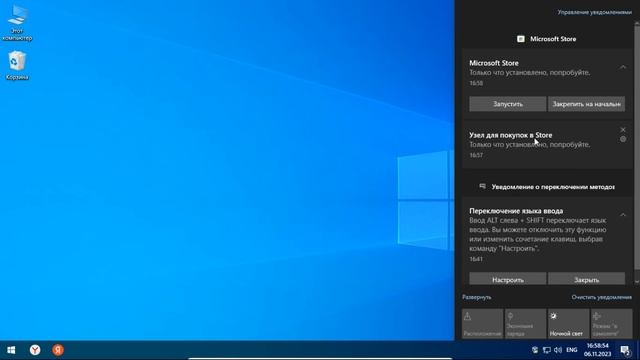Open the volume speaker tray icon
This screenshot has height=360, width=640.
pyautogui.click(x=558, y=350)
